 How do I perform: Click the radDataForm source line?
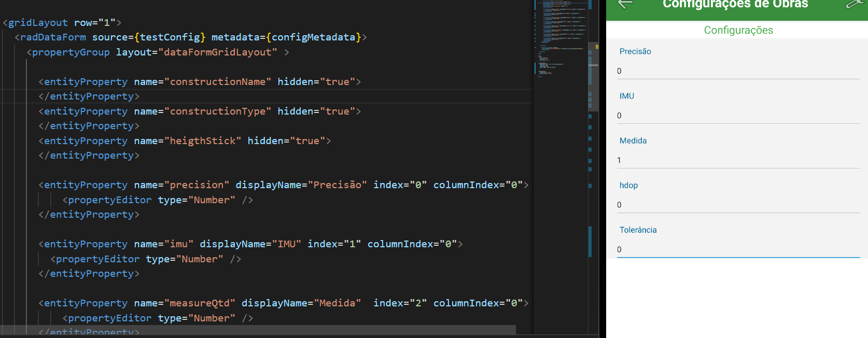(190, 37)
